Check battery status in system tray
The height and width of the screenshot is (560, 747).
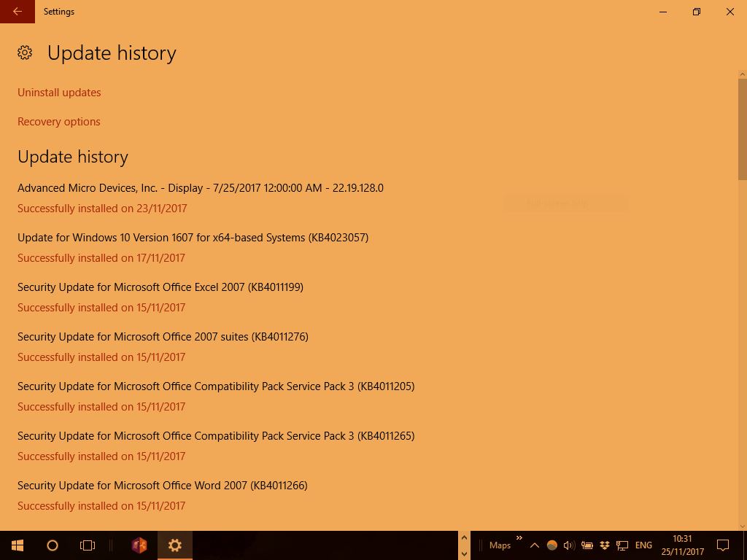click(x=587, y=545)
